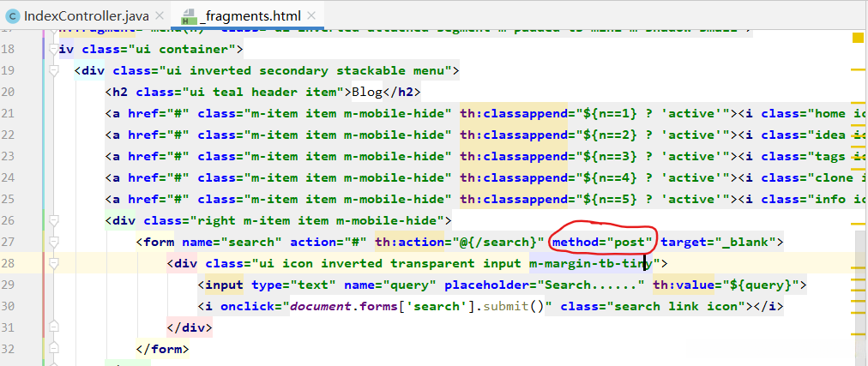Collapse the fold marker at line 18

54,49
